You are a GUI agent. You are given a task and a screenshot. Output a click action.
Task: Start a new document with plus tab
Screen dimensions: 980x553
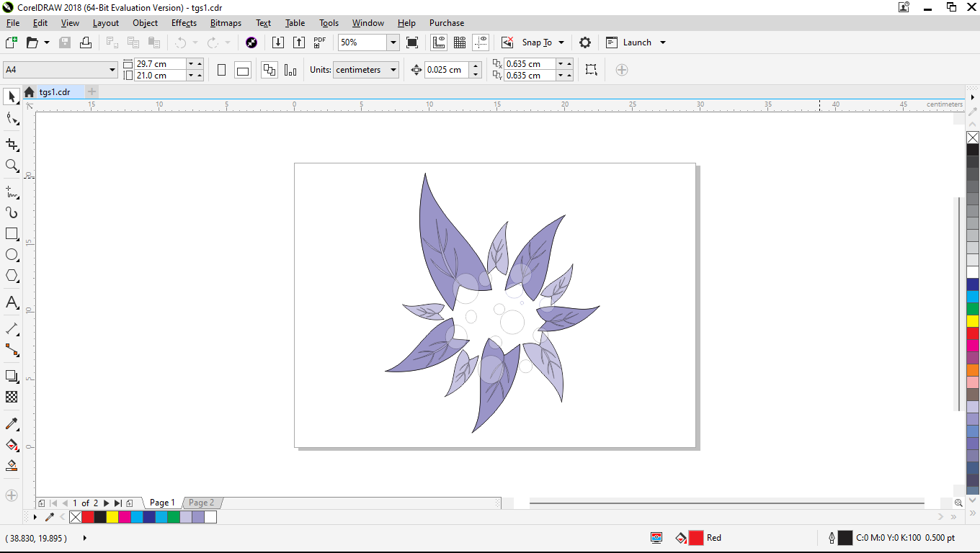(x=92, y=91)
